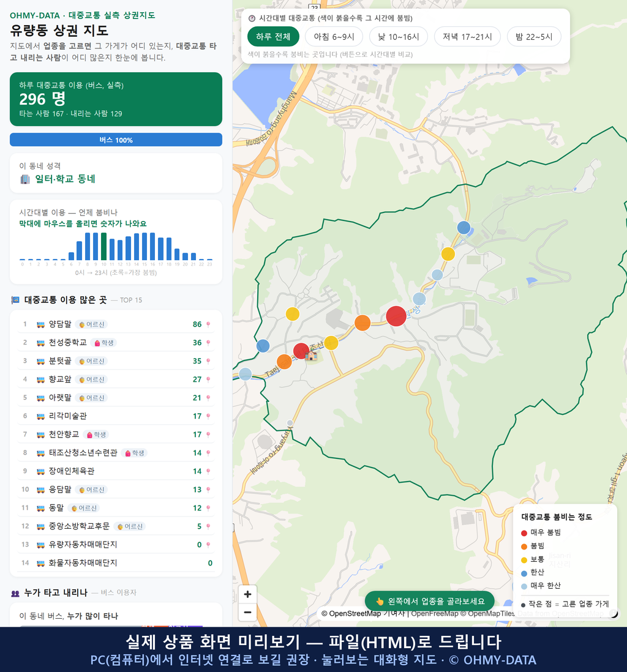Open the OpenFreeMap attribution link

pos(435,614)
